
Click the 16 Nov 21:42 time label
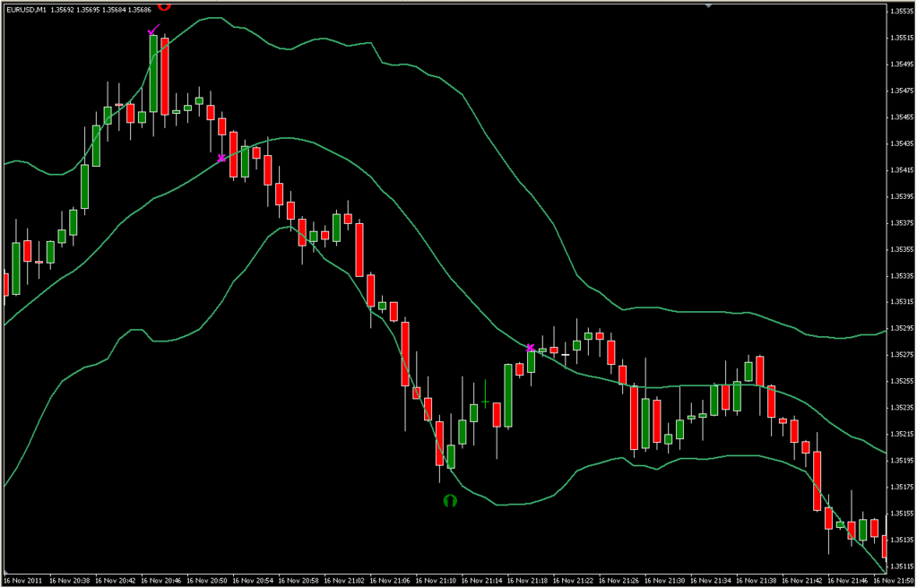point(803,582)
